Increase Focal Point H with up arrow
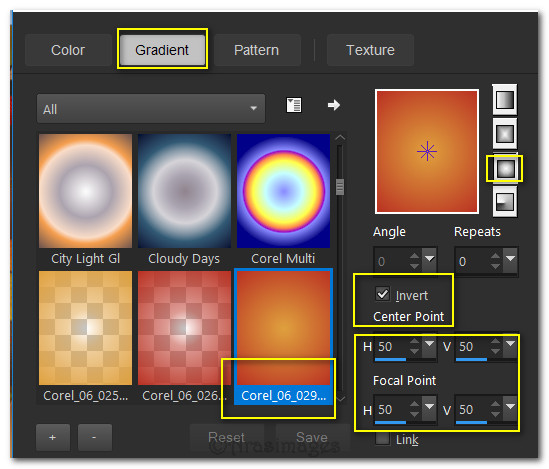 [414, 404]
